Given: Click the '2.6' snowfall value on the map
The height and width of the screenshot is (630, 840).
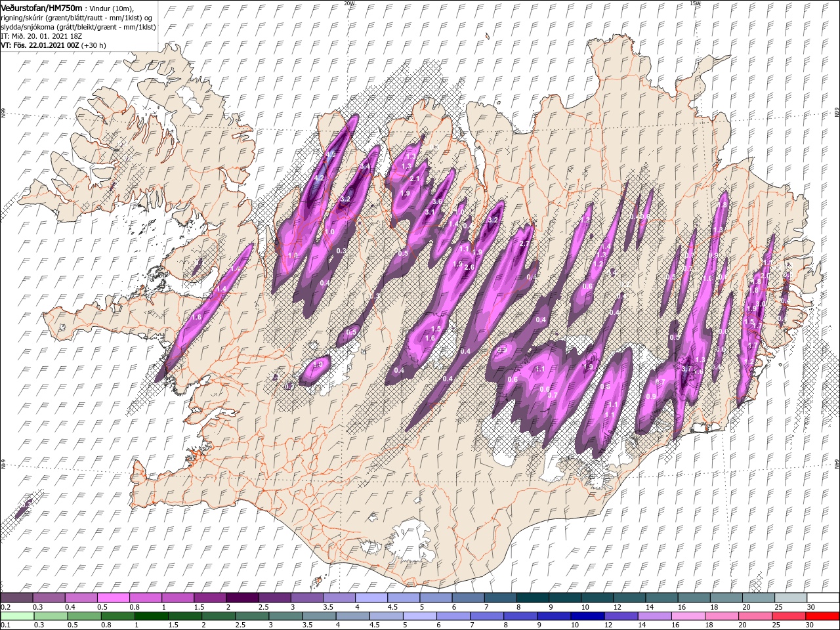Looking at the screenshot, I should coord(469,267).
